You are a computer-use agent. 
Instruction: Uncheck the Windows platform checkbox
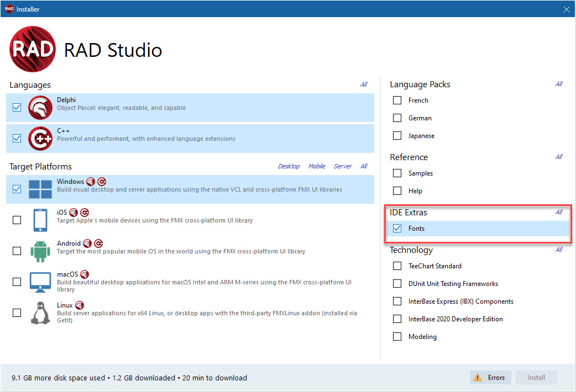coord(17,189)
